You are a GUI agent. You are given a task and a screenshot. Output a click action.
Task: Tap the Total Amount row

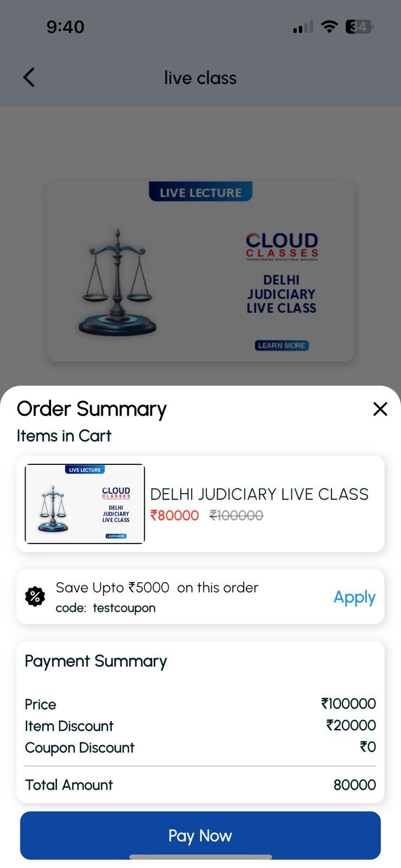pyautogui.click(x=200, y=785)
